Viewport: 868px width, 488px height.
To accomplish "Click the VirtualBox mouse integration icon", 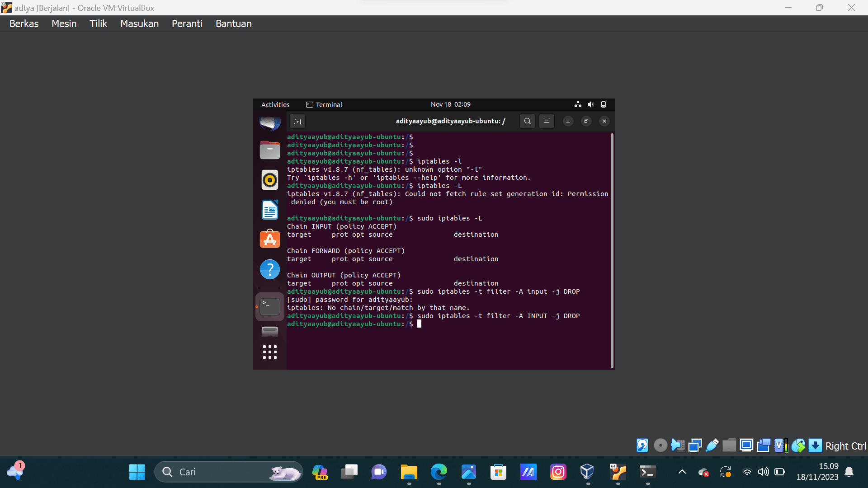I will (798, 446).
